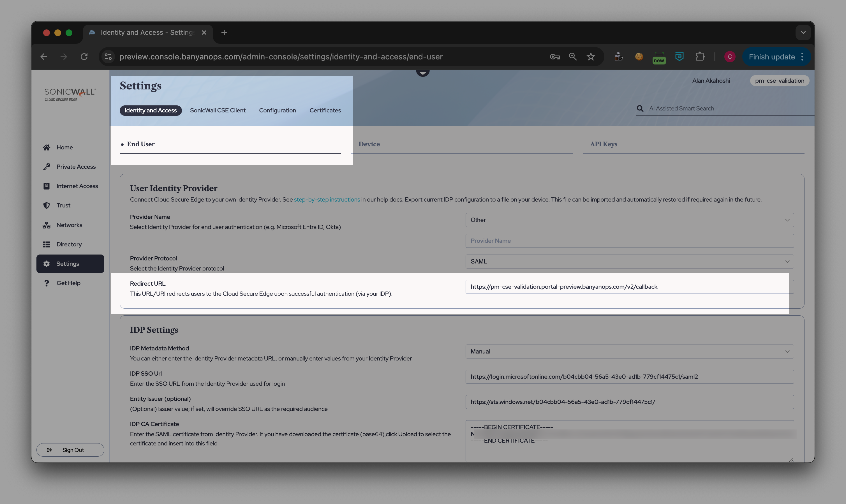Bookmark page with star icon
Viewport: 846px width, 504px height.
[591, 57]
